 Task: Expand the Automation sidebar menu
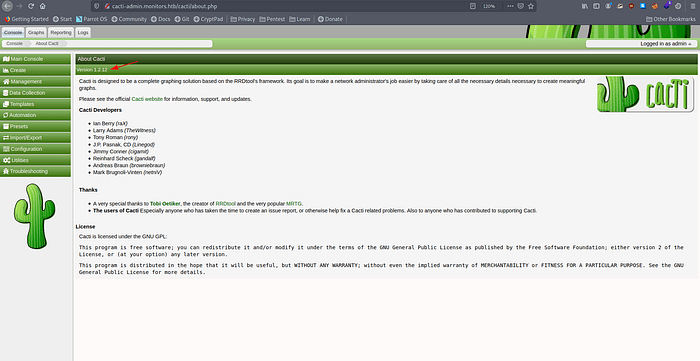[x=35, y=115]
